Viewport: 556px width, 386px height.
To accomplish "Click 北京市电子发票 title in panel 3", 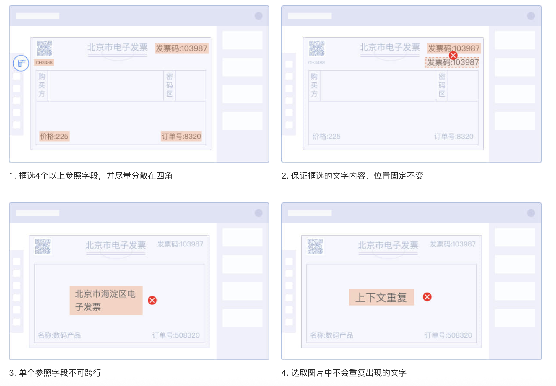I will (116, 245).
